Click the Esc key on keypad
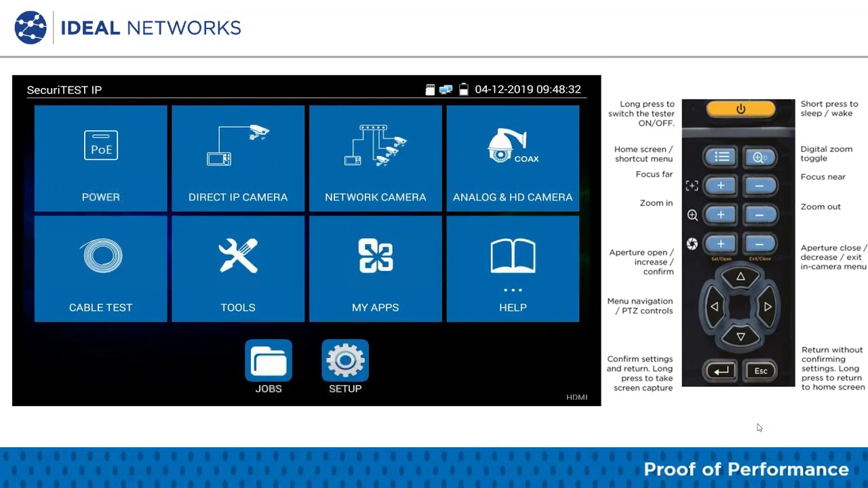868x488 pixels. tap(760, 371)
